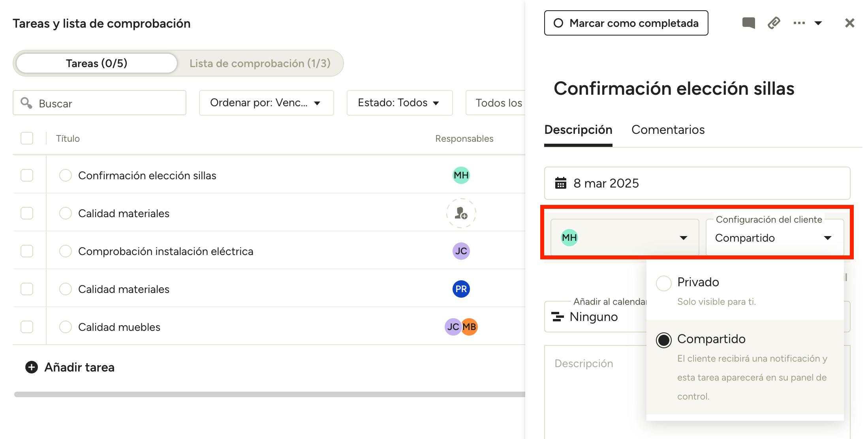Click the paperclip attachment icon
The image size is (868, 439).
pos(774,23)
